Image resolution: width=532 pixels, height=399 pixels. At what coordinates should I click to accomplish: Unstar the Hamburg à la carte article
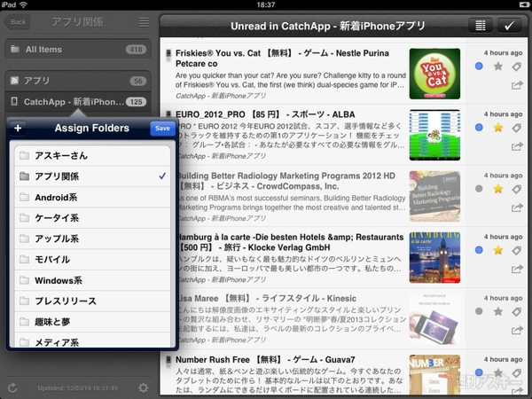pos(498,250)
